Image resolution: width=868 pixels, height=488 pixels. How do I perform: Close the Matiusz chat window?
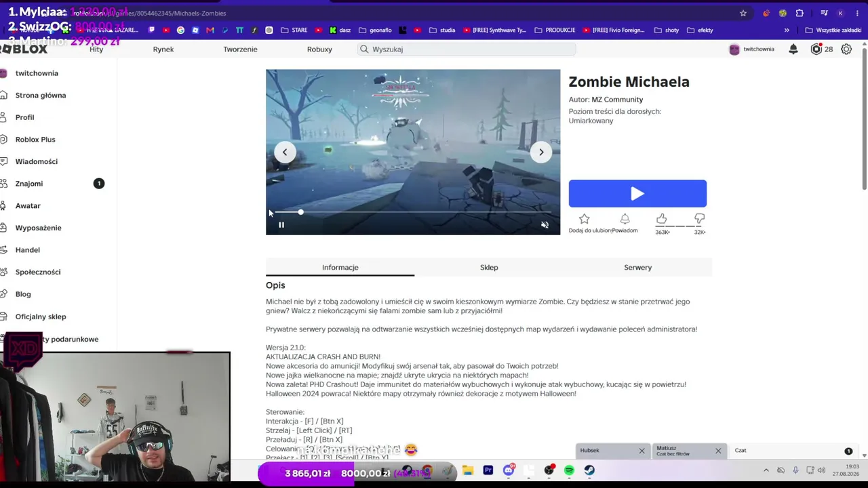[718, 451]
